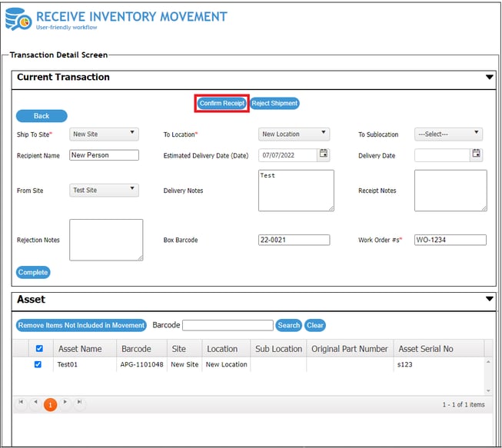Open the From Site dropdown
This screenshot has height=448, width=502.
point(104,190)
